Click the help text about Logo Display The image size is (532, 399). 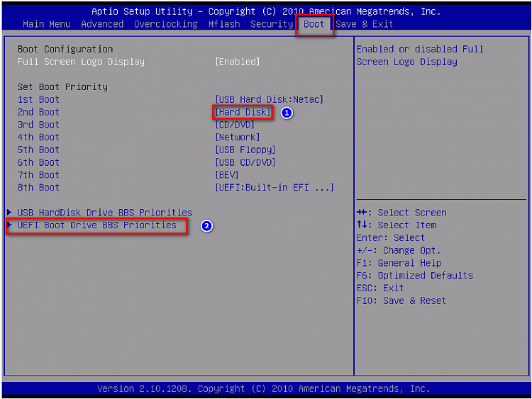pyautogui.click(x=420, y=55)
